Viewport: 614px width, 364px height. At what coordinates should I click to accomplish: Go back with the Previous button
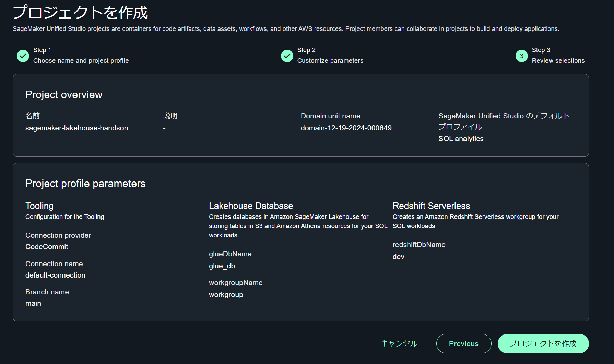click(464, 343)
